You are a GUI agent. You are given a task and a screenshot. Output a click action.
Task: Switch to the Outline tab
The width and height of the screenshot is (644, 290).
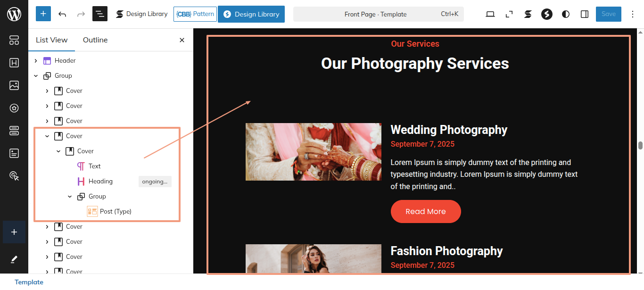[95, 40]
